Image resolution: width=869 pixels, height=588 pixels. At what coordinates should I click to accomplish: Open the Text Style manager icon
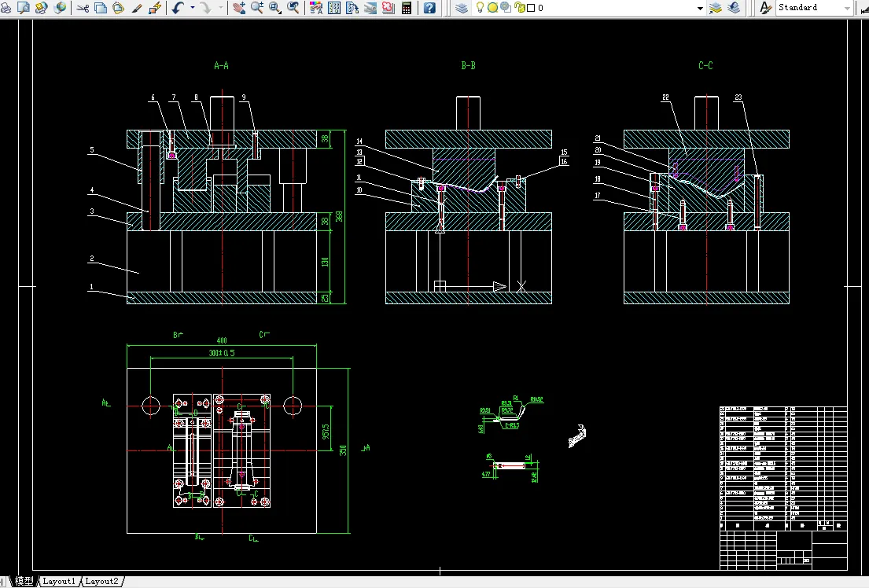tap(765, 8)
